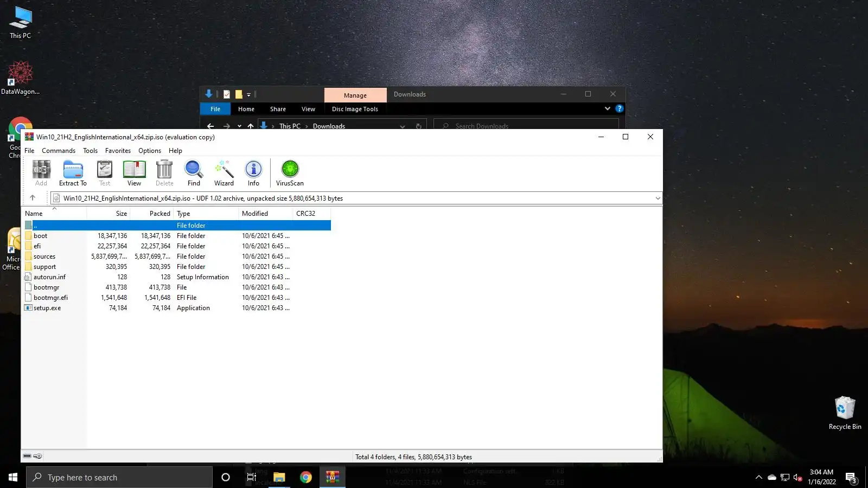
Task: Click the network icon in the system tray
Action: pos(785,478)
